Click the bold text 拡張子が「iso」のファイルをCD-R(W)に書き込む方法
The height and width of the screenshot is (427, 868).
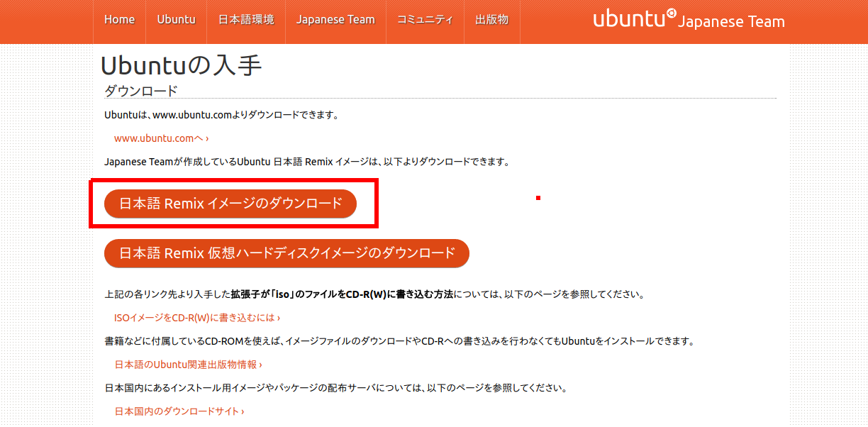pos(342,294)
